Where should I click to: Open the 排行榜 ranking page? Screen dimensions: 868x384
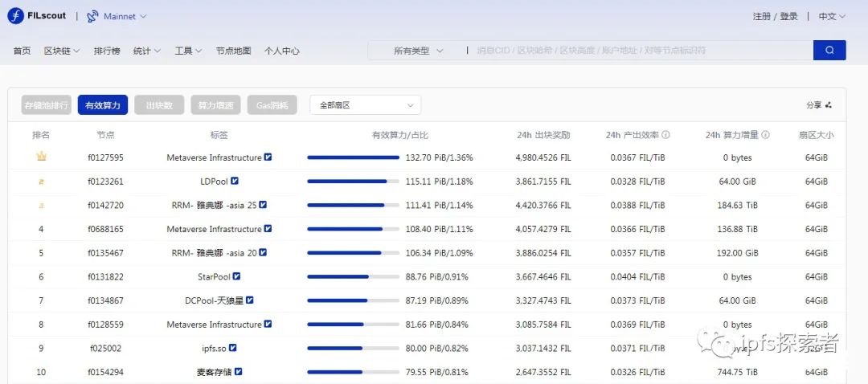(107, 51)
